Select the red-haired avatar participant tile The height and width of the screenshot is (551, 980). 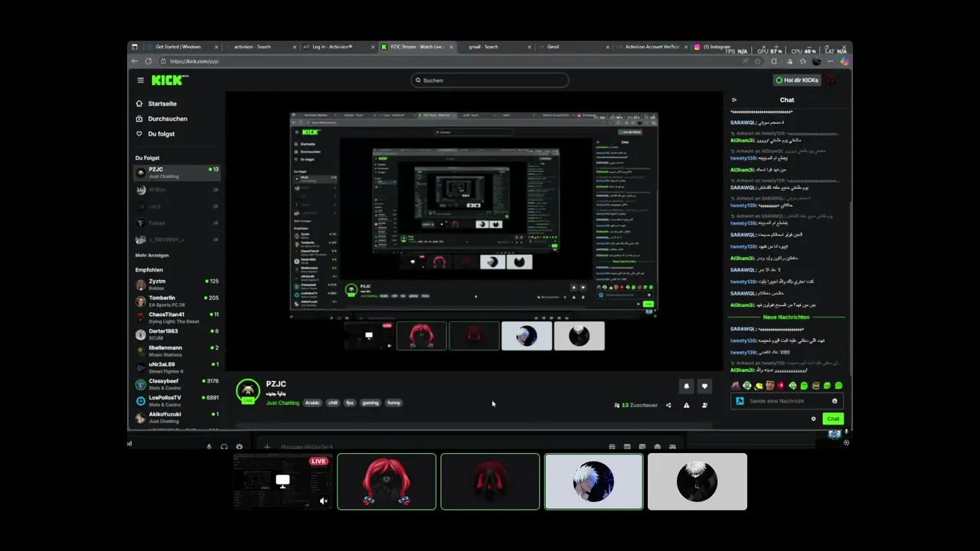(x=387, y=481)
